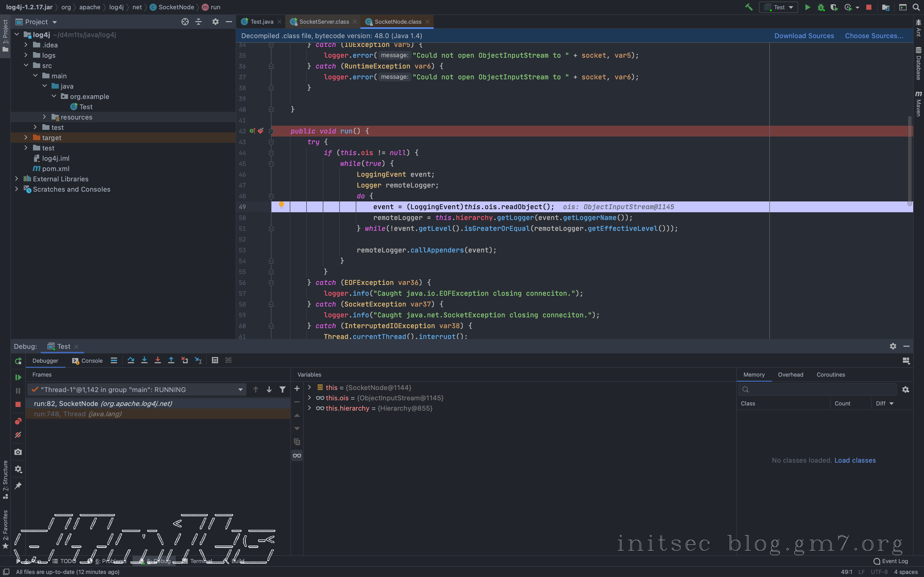Open the Console tab in Debug panel
Screen dimensions: 924x577
click(x=88, y=361)
